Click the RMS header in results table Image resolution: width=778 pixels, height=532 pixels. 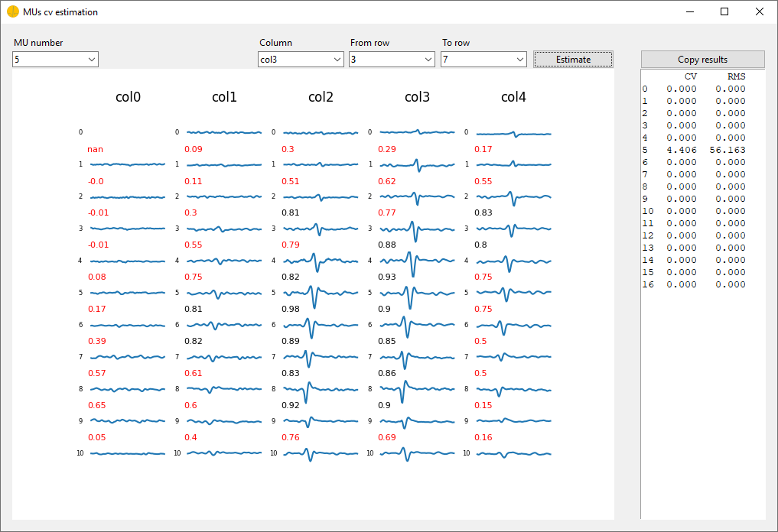click(737, 76)
